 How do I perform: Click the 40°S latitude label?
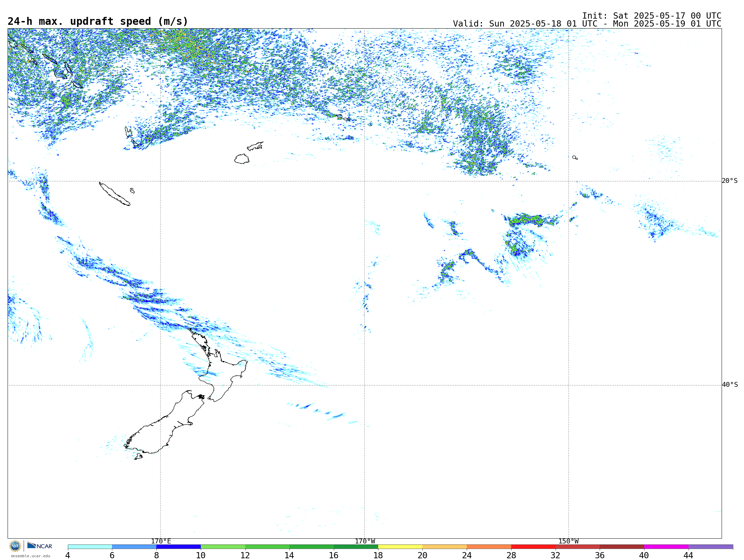[x=730, y=385]
